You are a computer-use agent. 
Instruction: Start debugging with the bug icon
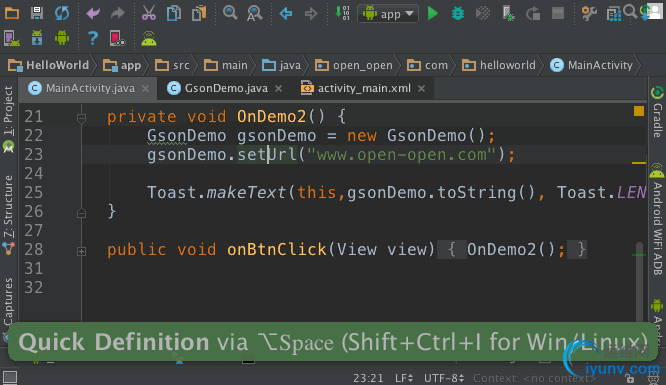pos(457,13)
